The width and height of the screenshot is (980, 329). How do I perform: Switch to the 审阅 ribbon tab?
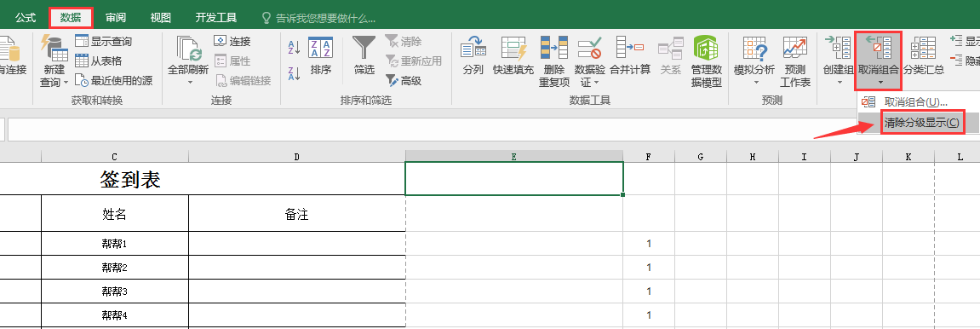click(116, 18)
